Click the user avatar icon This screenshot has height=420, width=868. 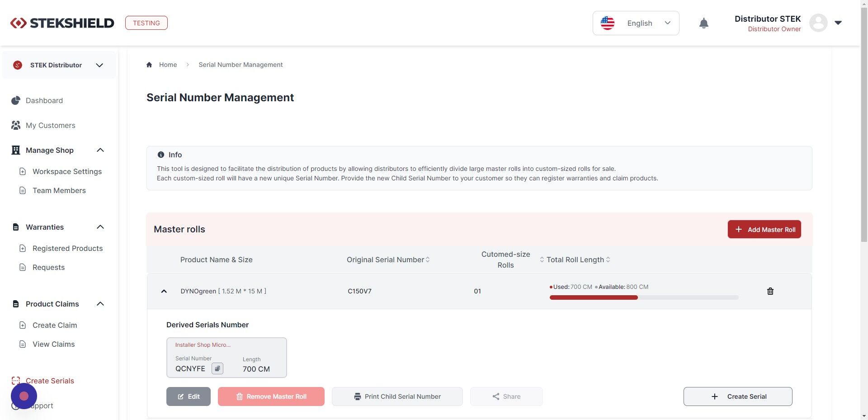point(818,23)
